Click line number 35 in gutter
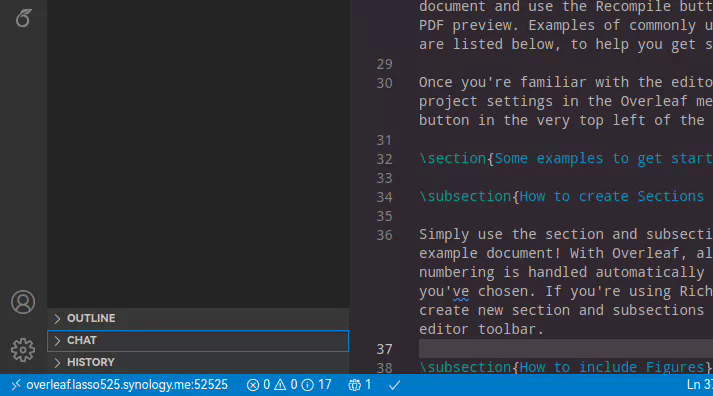This screenshot has height=396, width=713. tap(384, 216)
